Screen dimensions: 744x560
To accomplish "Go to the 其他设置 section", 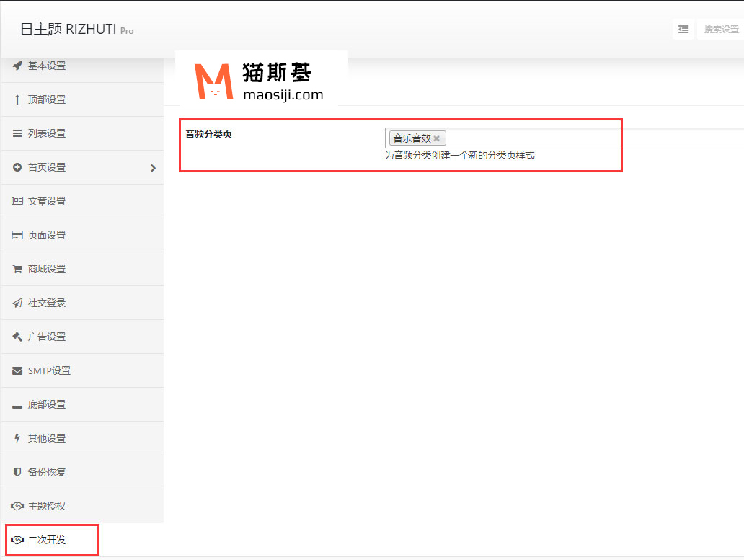I will (x=47, y=438).
